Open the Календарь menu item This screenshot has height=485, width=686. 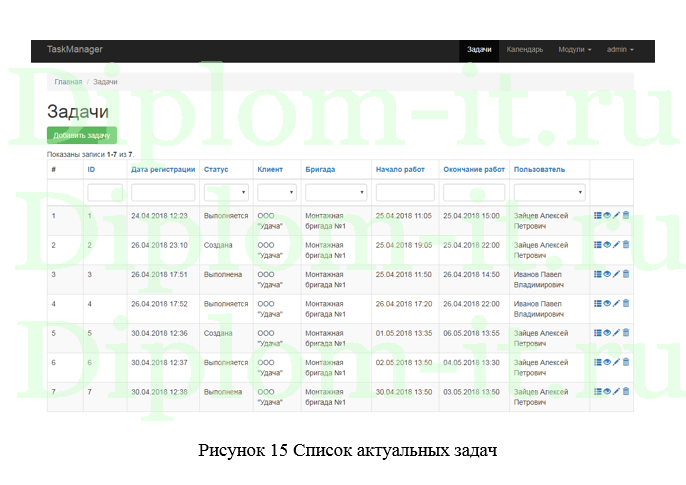point(525,49)
